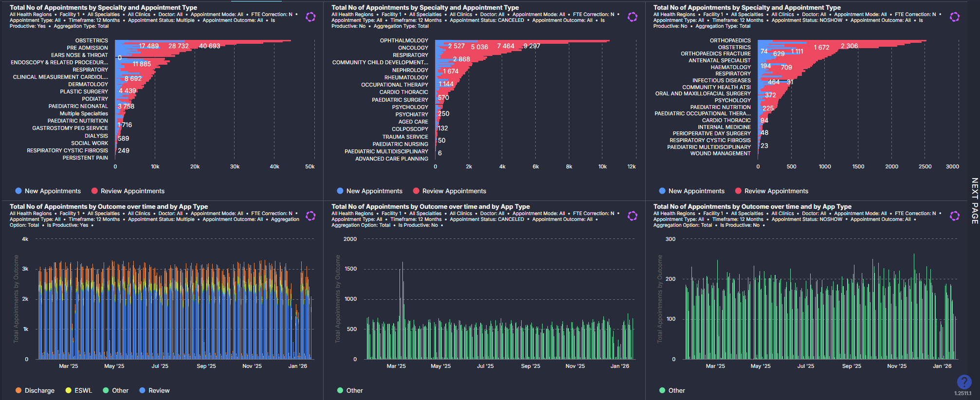
Task: Toggle the ESWL legend series
Action: tap(79, 391)
